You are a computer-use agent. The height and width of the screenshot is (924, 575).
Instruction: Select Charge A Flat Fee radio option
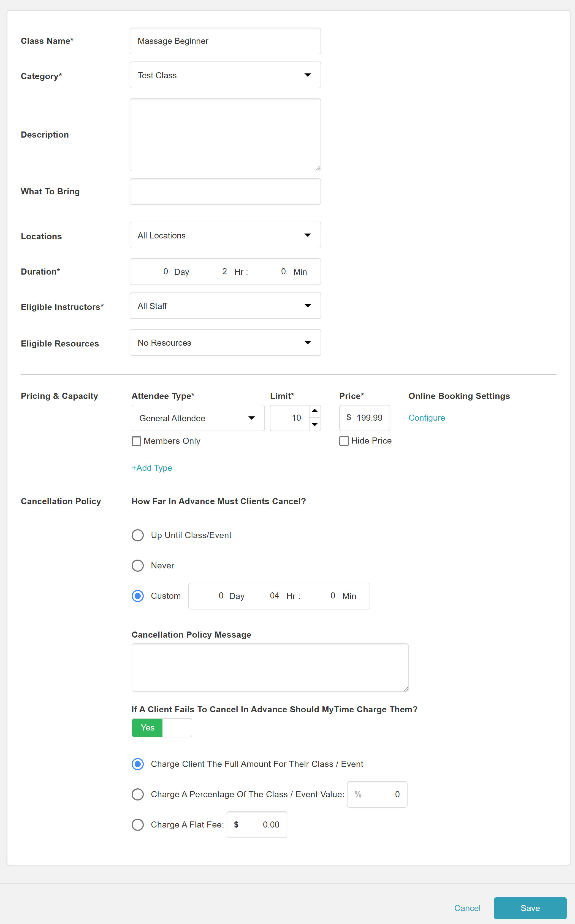pos(138,825)
